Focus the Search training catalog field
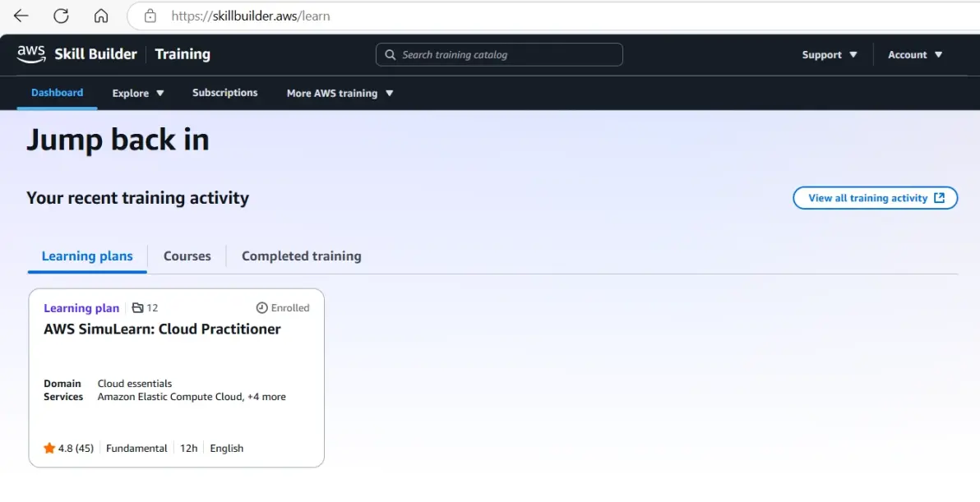 499,55
